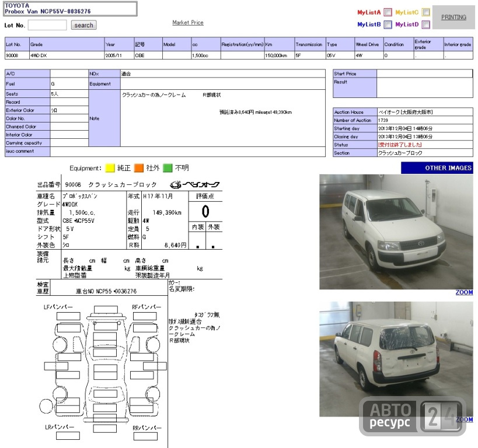Click the OTHER IMAGES button
The height and width of the screenshot is (448, 478).
437,168
